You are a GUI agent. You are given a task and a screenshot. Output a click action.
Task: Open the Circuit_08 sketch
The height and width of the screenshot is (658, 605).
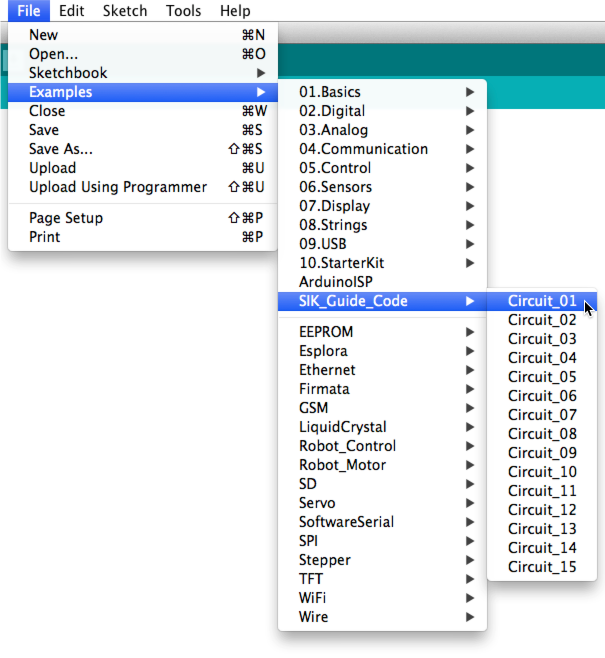coord(542,434)
